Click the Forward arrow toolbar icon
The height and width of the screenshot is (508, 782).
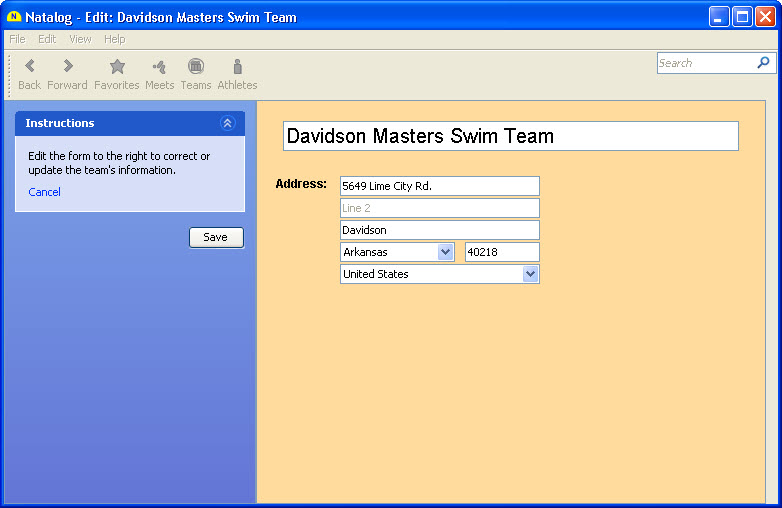67,67
